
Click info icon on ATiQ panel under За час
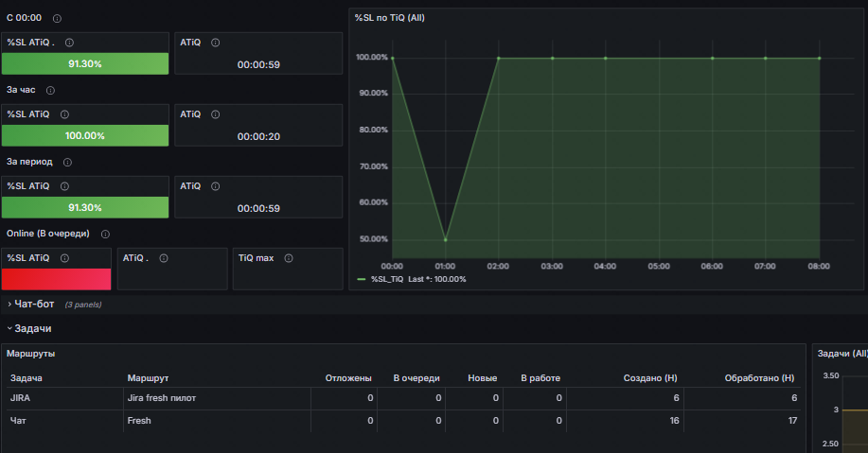click(x=215, y=114)
